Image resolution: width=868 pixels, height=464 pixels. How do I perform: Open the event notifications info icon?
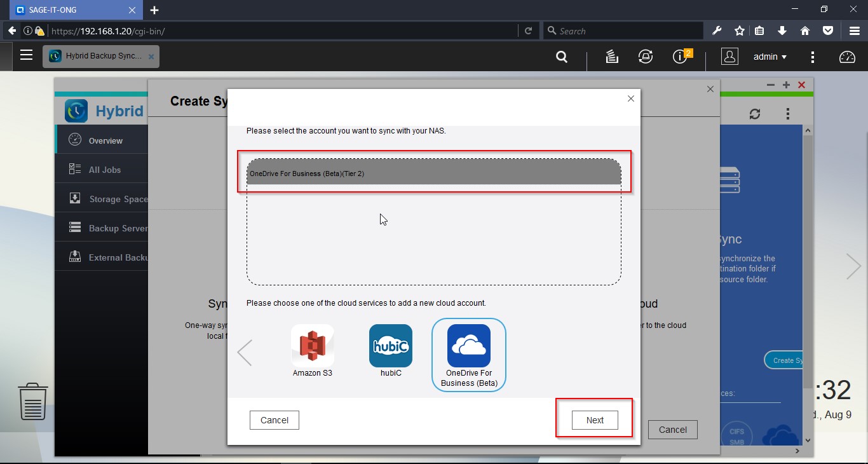point(680,57)
